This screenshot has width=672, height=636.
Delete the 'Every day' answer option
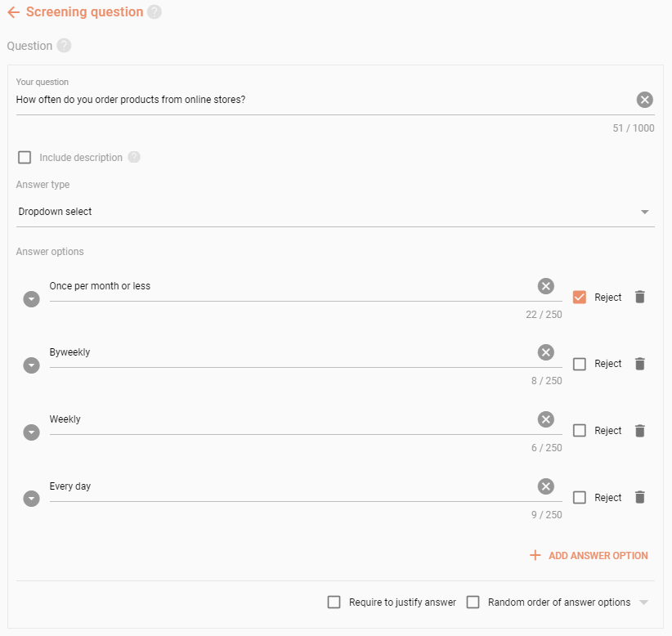pos(639,498)
